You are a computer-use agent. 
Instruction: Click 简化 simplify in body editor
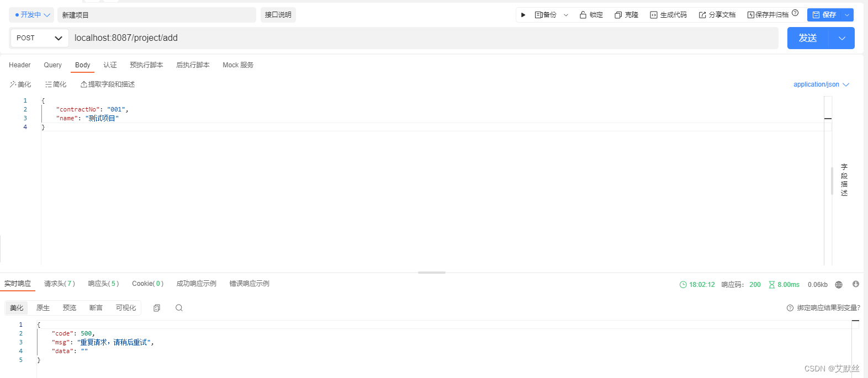click(56, 84)
